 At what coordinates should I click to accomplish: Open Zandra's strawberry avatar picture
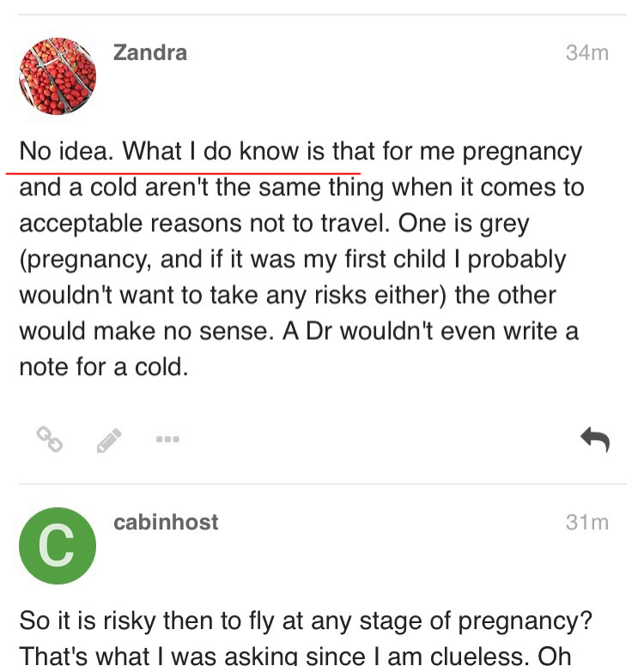pyautogui.click(x=58, y=76)
